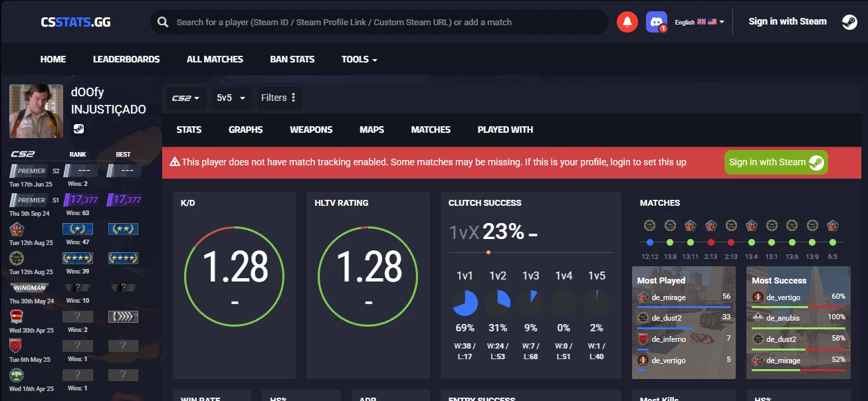Switch to the Weapons tab
The image size is (868, 401).
point(311,129)
